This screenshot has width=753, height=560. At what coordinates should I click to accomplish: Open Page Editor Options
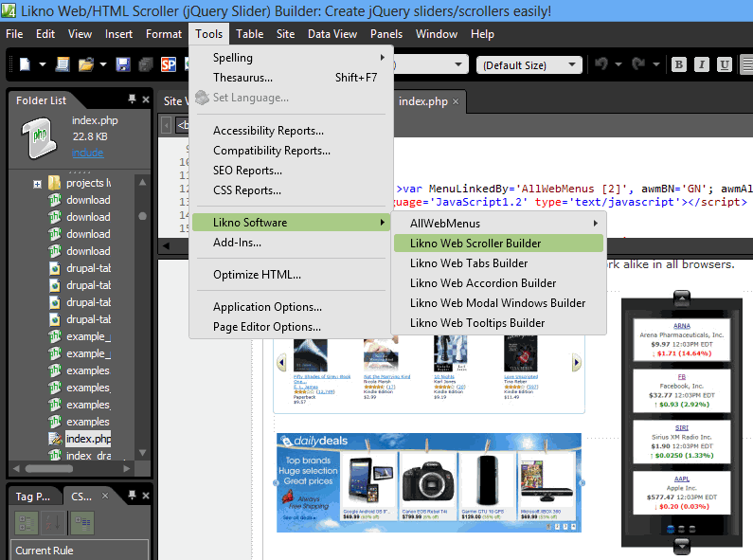(x=292, y=327)
